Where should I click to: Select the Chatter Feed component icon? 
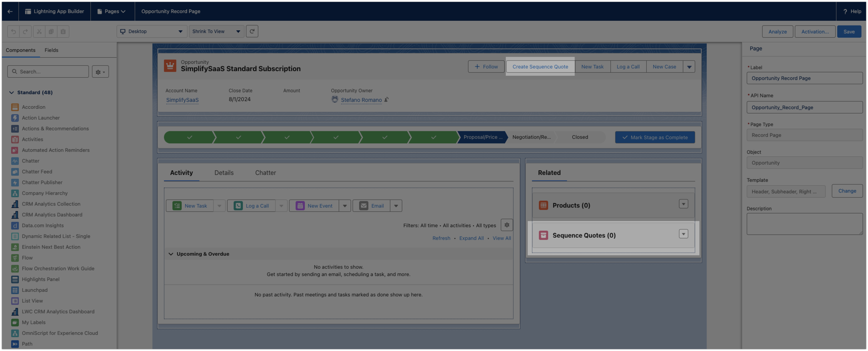(15, 172)
